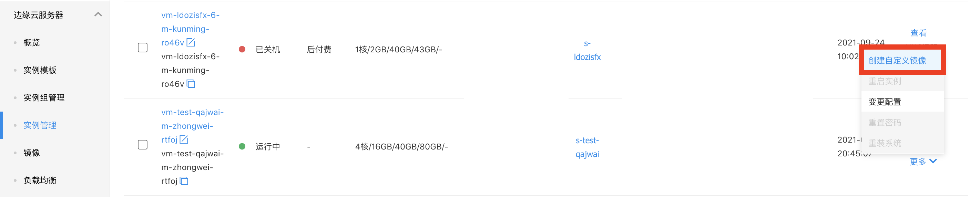Image resolution: width=980 pixels, height=197 pixels.
Task: Expand the 更多 dropdown in actions column
Action: [x=923, y=162]
